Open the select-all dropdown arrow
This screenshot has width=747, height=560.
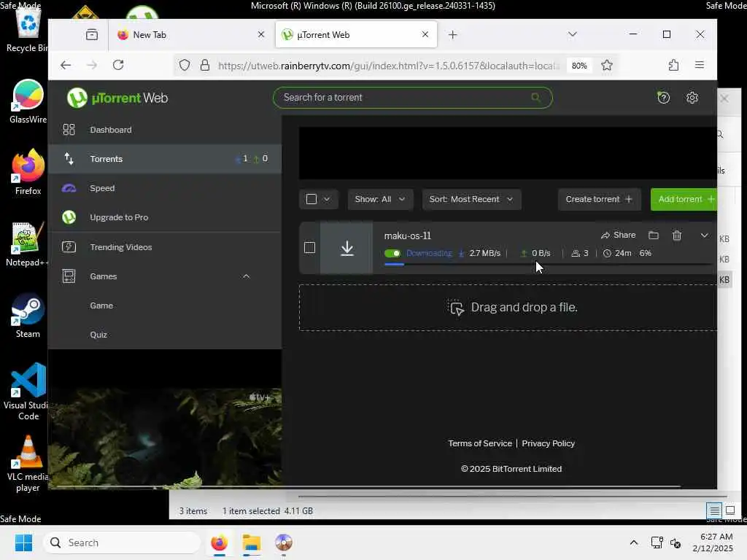[327, 199]
